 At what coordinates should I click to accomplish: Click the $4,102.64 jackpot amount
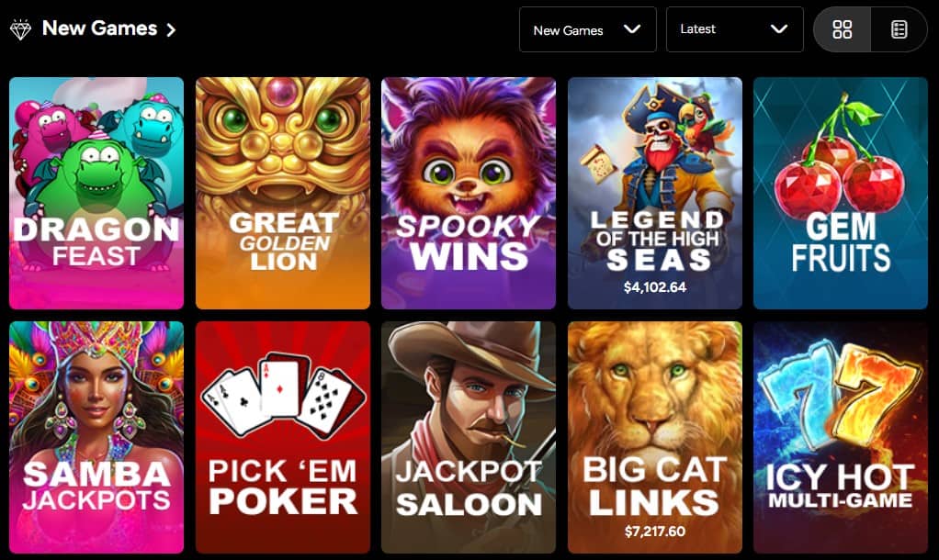(654, 287)
